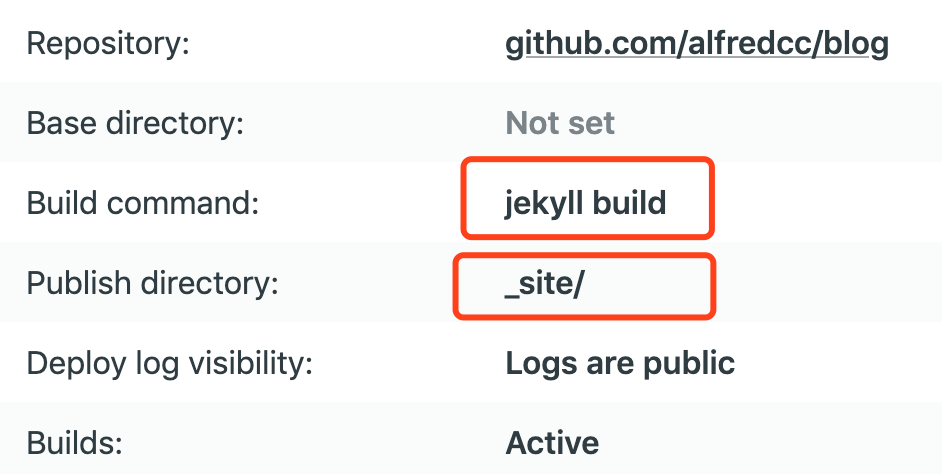Open the github.com/alfredcc/blog repository link
The image size is (942, 474).
click(x=696, y=44)
